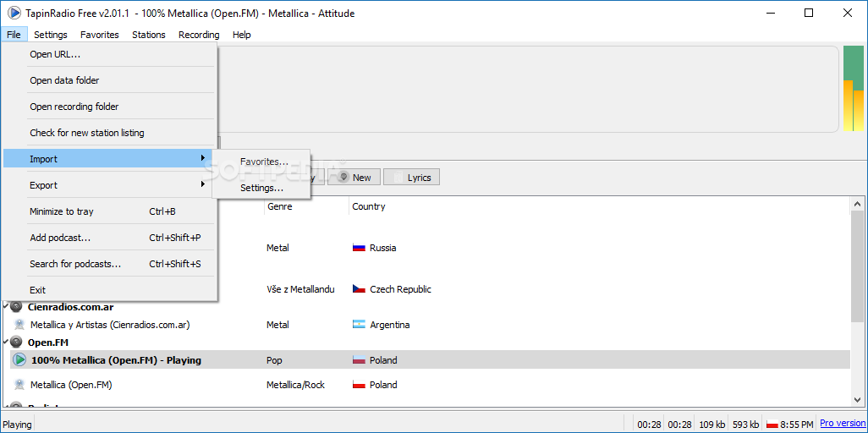Open the Settings menu in menu bar
The height and width of the screenshot is (433, 868).
(x=51, y=35)
